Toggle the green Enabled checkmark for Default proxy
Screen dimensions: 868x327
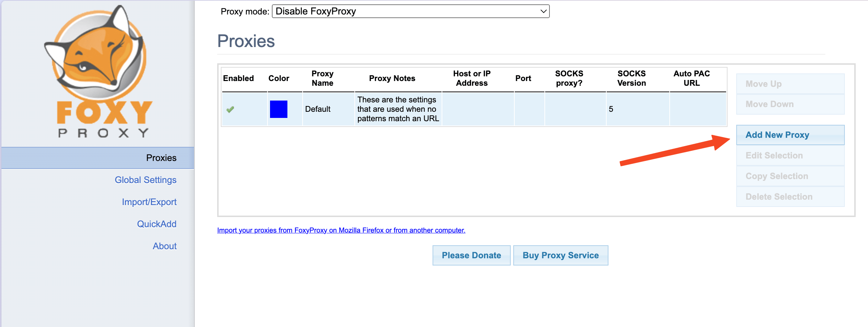pyautogui.click(x=230, y=109)
